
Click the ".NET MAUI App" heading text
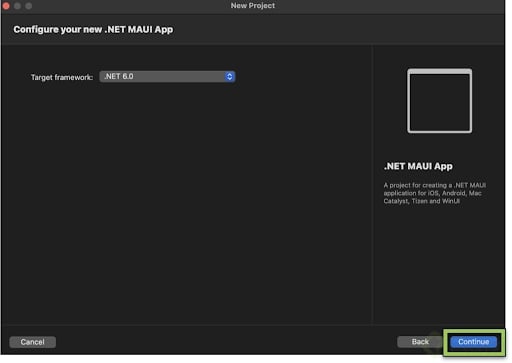[418, 166]
